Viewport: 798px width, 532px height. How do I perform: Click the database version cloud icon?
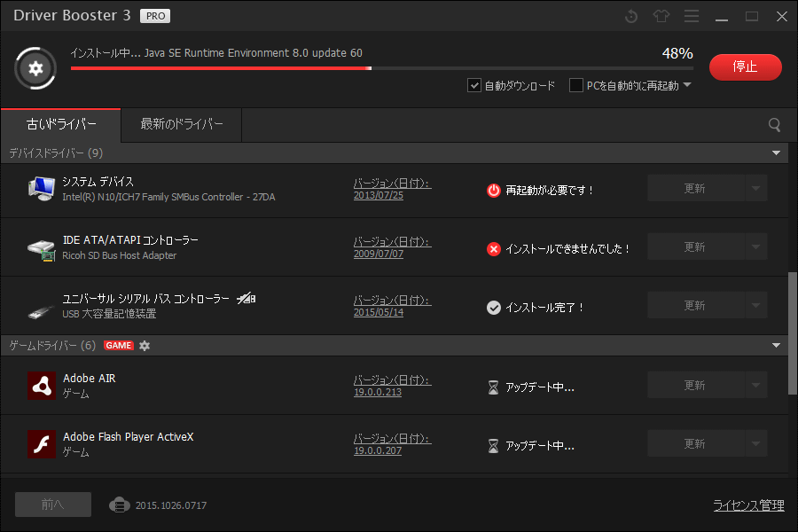119,505
